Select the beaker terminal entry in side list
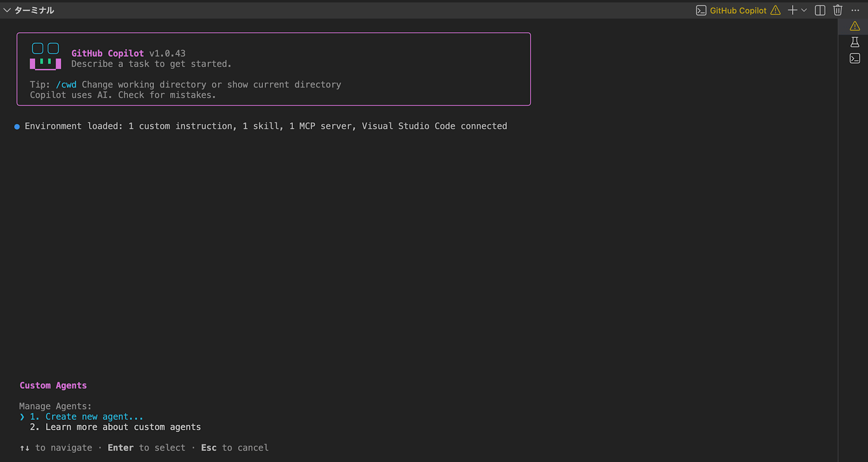This screenshot has height=462, width=868. 855,42
